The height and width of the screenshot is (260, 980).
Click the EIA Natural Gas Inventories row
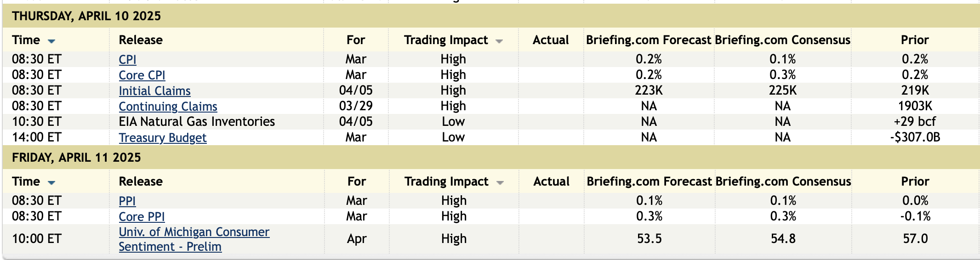197,122
